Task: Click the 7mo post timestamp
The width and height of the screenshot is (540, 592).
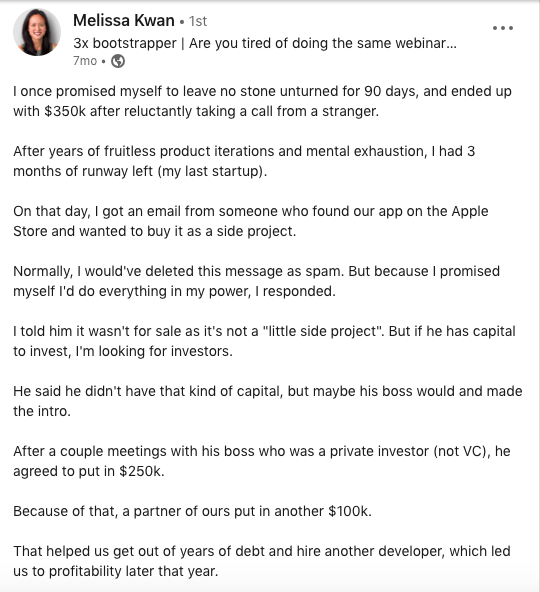Action: (x=85, y=61)
